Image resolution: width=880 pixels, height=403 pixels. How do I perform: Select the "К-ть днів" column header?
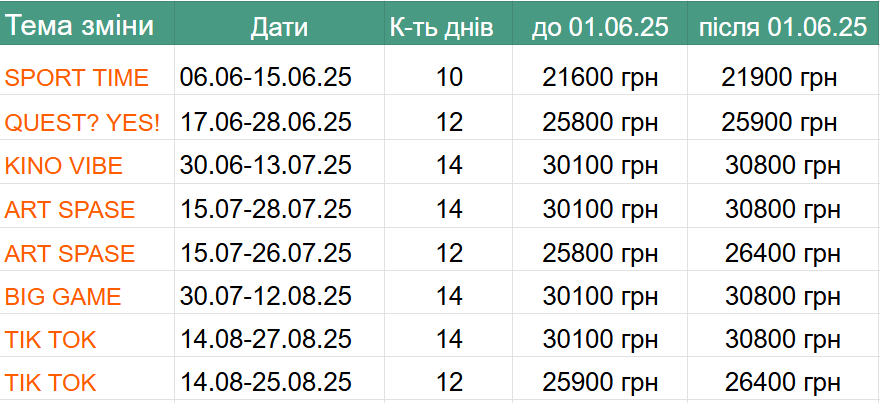pos(441,27)
